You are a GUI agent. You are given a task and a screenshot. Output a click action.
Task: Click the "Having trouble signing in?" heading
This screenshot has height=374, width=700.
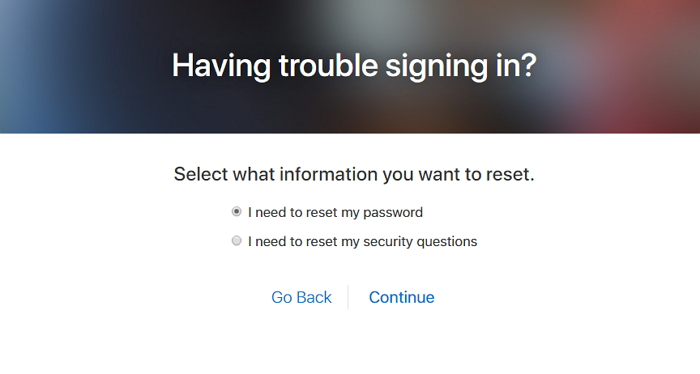point(354,66)
